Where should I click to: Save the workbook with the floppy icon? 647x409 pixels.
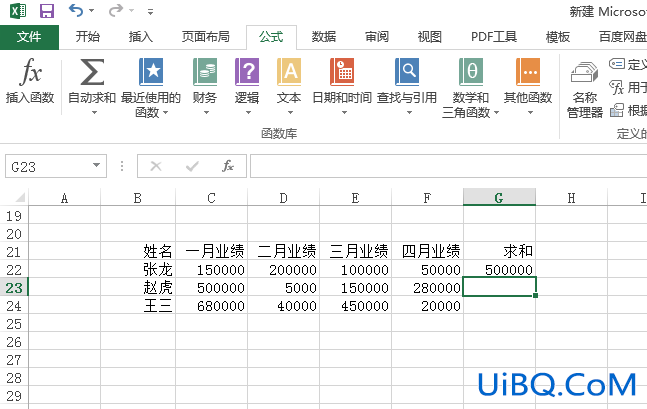click(47, 11)
